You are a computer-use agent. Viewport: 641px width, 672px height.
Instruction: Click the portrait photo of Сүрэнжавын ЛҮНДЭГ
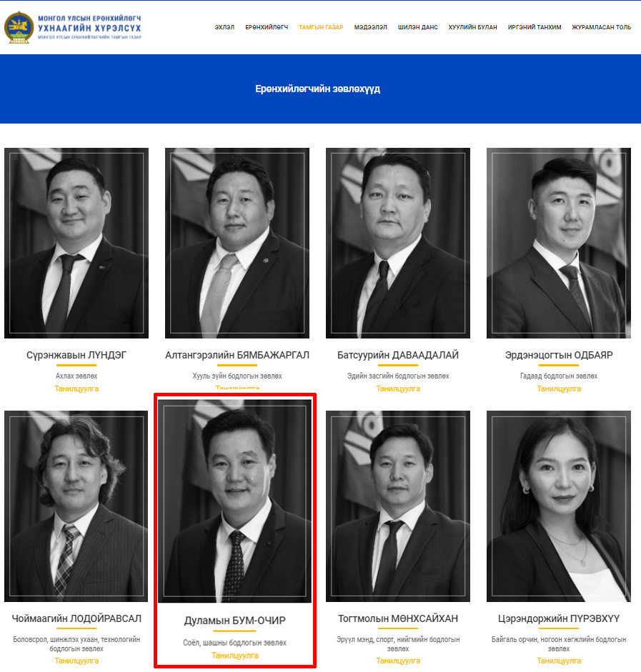coord(76,243)
